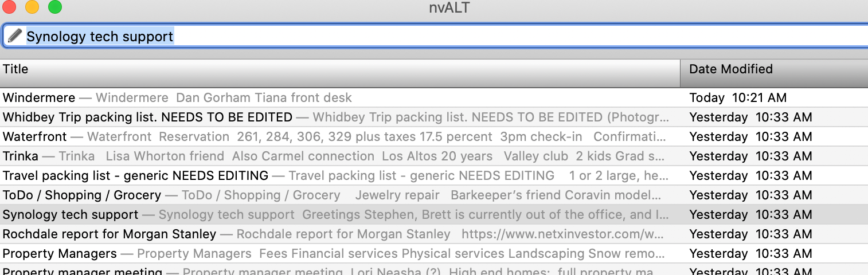
Task: Click the pencil icon in search field
Action: pyautogui.click(x=15, y=36)
